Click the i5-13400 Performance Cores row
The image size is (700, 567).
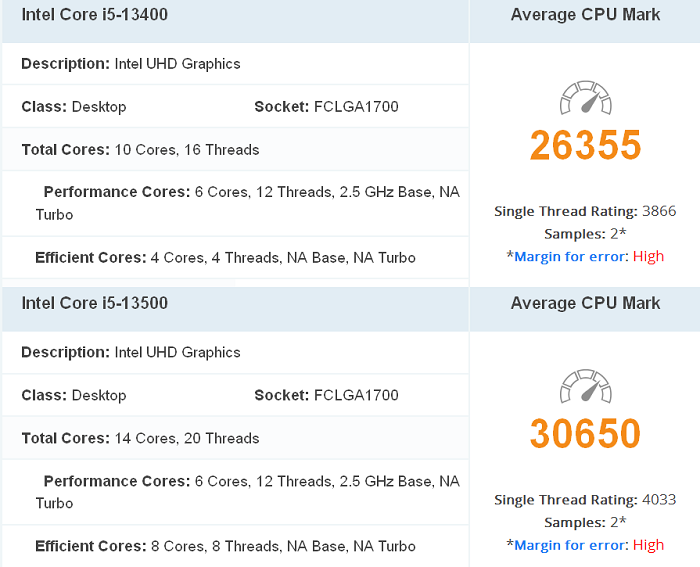(x=235, y=203)
